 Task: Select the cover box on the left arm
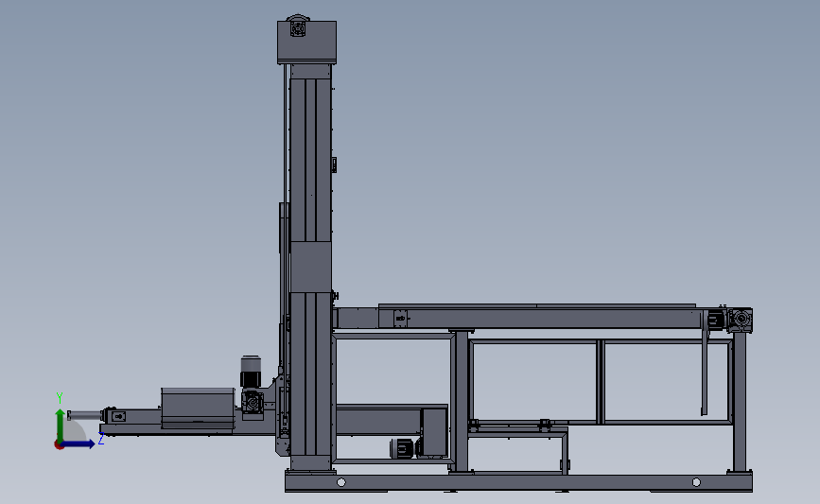tap(198, 408)
